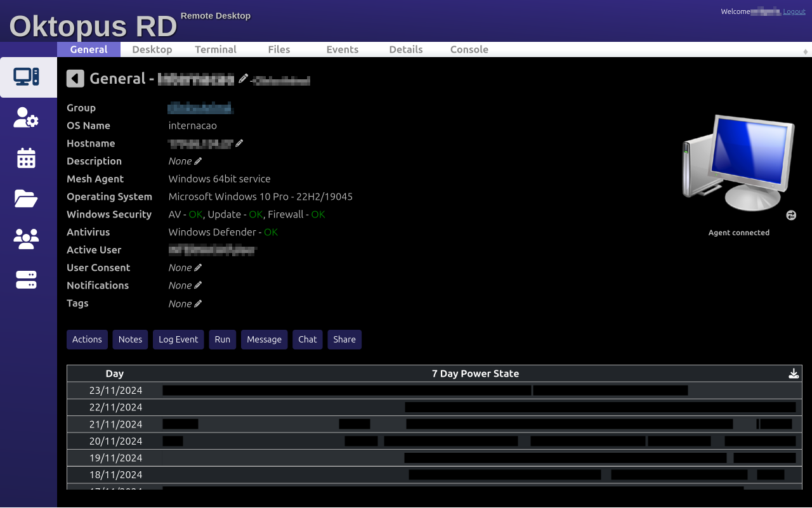
Task: Click the Logout link
Action: [x=794, y=11]
